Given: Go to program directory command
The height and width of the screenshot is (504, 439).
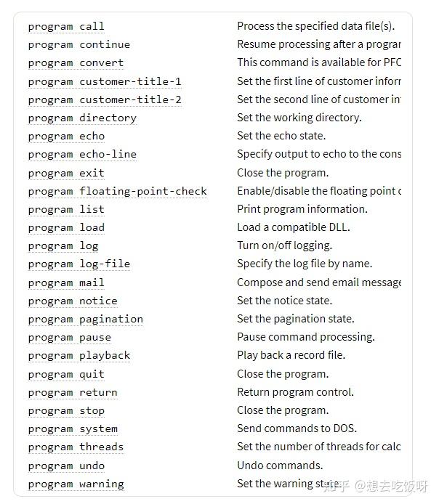Looking at the screenshot, I should tap(82, 118).
